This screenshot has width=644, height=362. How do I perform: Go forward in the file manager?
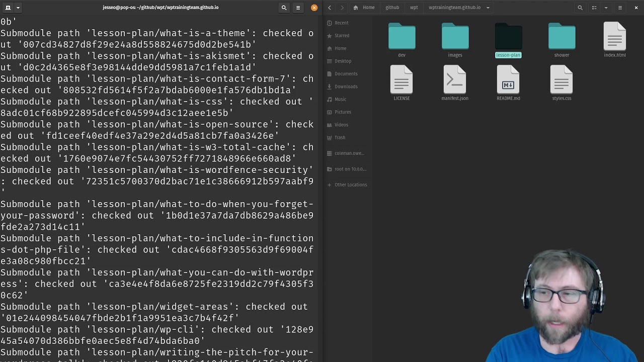[x=342, y=8]
